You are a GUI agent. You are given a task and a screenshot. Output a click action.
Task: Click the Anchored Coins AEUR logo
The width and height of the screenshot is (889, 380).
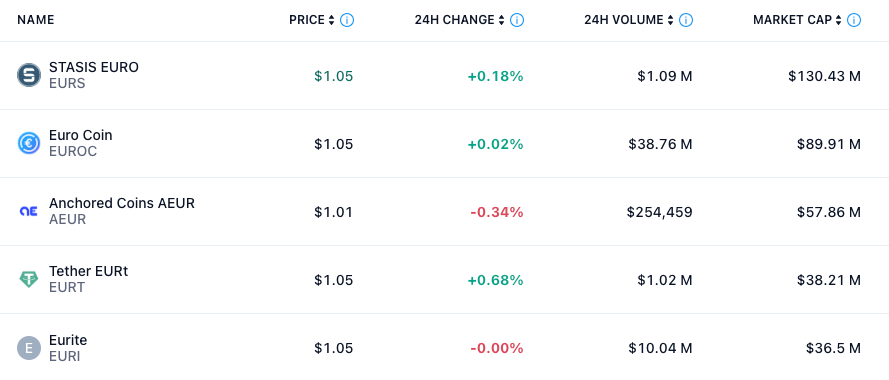[x=29, y=211]
